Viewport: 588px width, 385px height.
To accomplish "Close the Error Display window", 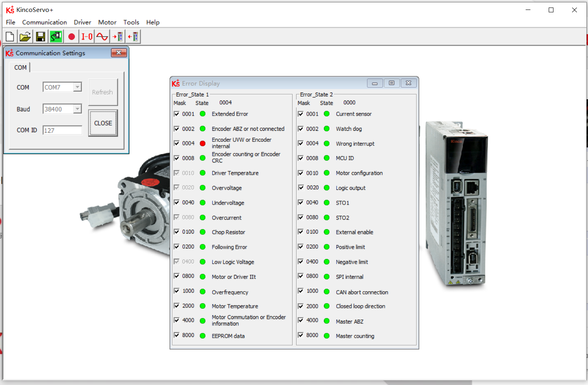I will (409, 83).
